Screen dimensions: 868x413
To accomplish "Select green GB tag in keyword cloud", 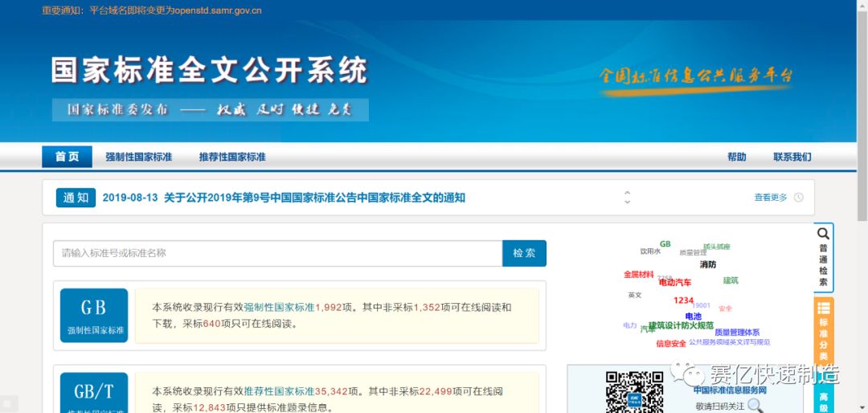I will [x=665, y=243].
